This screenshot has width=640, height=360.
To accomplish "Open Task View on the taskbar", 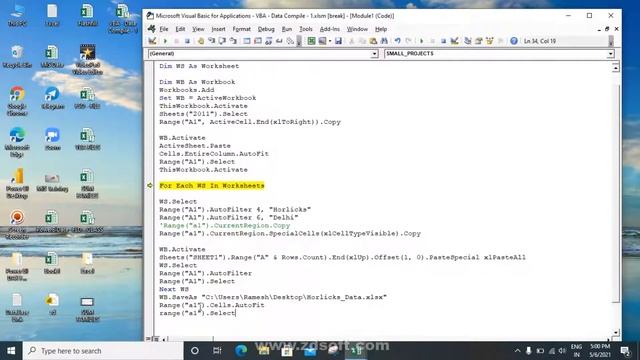I will click(217, 351).
